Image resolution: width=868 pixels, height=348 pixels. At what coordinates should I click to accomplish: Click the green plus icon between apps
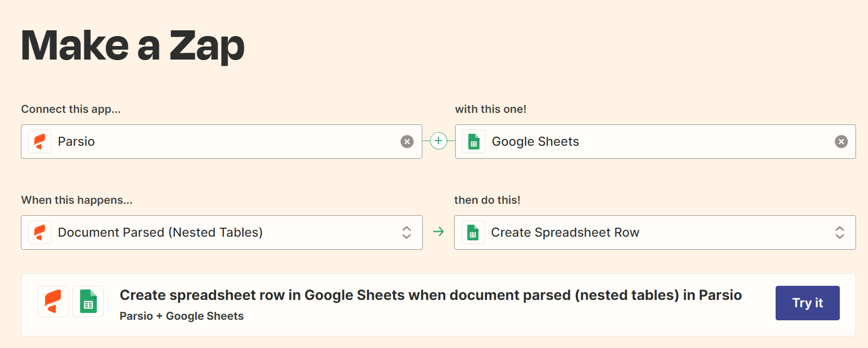(x=438, y=141)
